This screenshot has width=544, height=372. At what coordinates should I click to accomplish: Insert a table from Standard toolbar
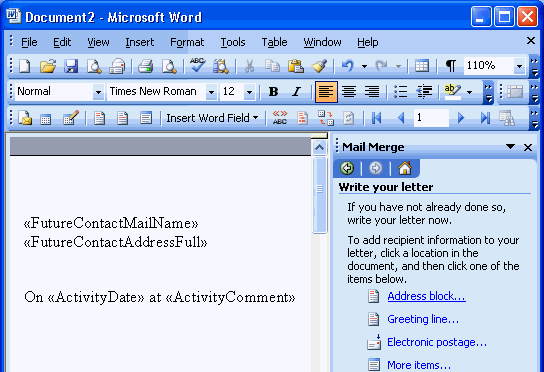coord(422,66)
